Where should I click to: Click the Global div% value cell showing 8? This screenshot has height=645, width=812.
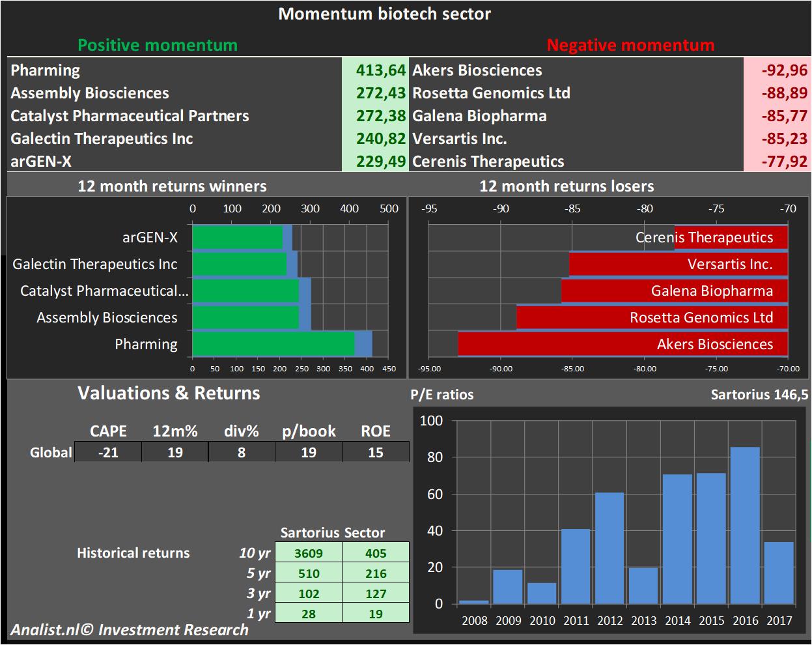pos(242,452)
